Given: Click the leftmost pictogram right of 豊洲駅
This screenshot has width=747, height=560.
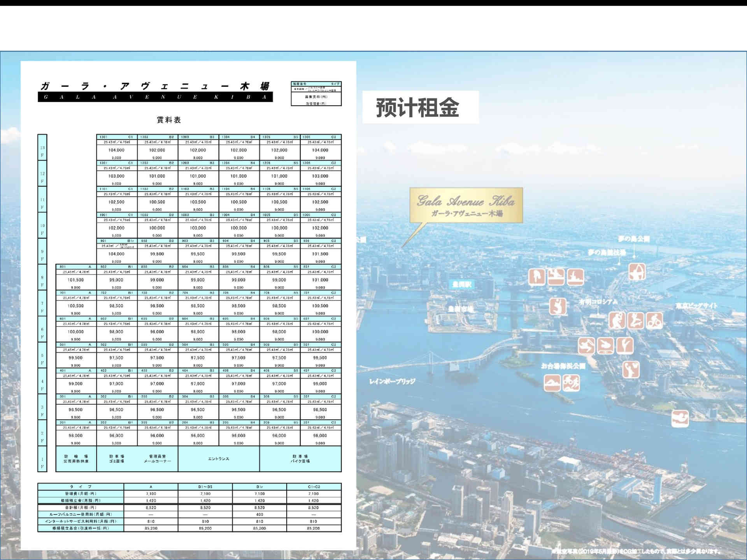Looking at the screenshot, I should (x=537, y=277).
